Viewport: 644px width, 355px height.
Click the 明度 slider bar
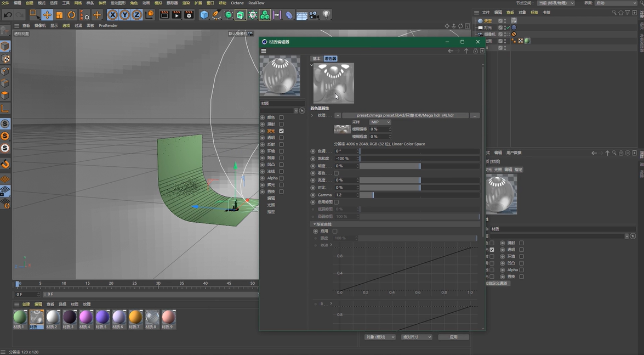[x=420, y=166]
